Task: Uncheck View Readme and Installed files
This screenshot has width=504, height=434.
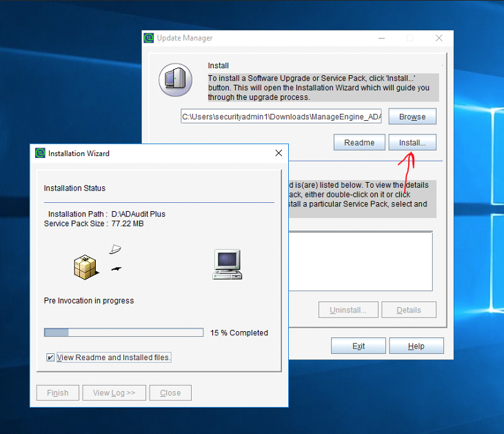Action: click(50, 357)
